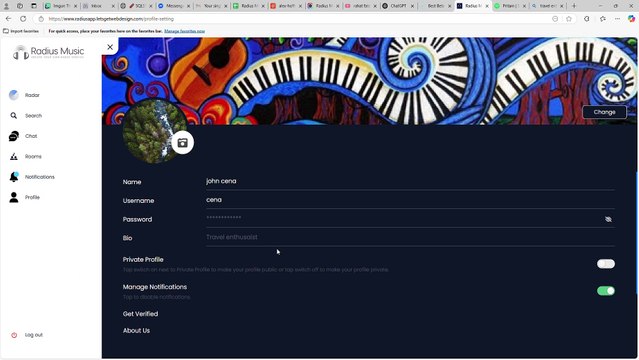Click the Profile person icon in sidebar
639x360 pixels.
[14, 197]
